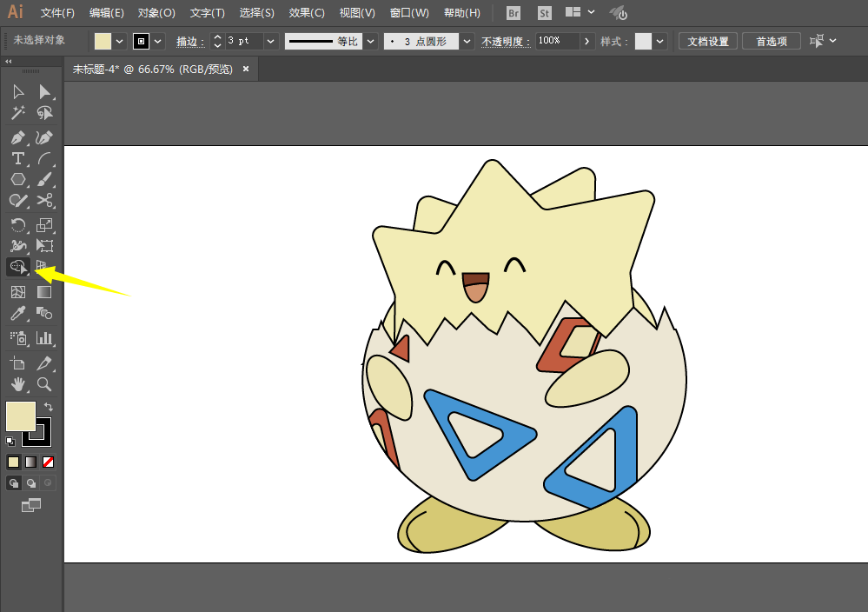This screenshot has height=612, width=868.
Task: Click the GPU performance rocket icon
Action: 619,13
